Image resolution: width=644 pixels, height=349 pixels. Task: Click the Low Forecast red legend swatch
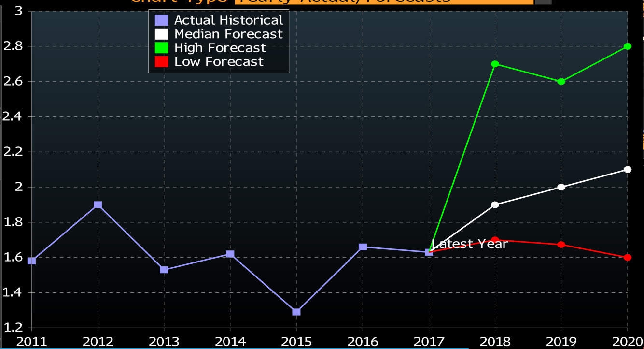162,62
